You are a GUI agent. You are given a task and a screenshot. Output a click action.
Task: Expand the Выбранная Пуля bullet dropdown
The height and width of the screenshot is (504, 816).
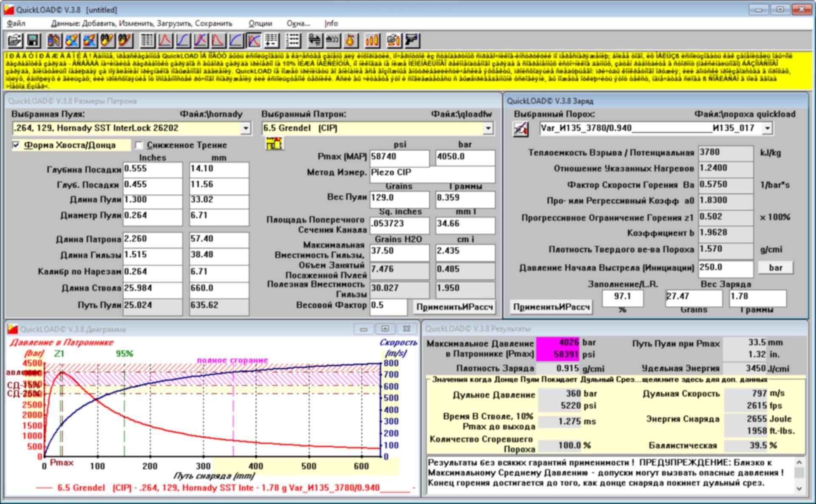coord(245,128)
